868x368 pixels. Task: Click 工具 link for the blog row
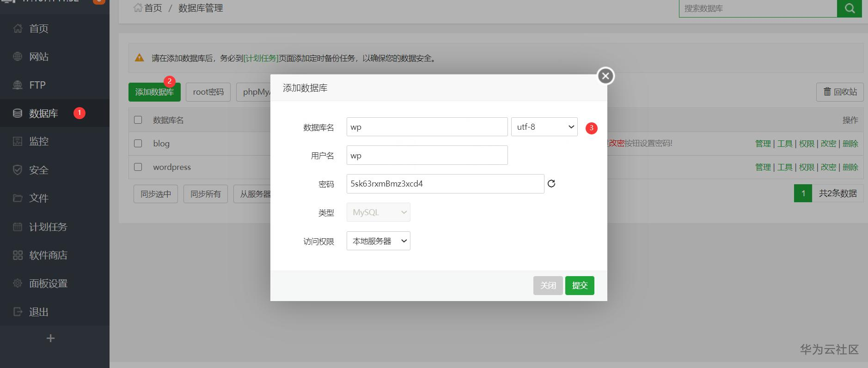(x=785, y=144)
